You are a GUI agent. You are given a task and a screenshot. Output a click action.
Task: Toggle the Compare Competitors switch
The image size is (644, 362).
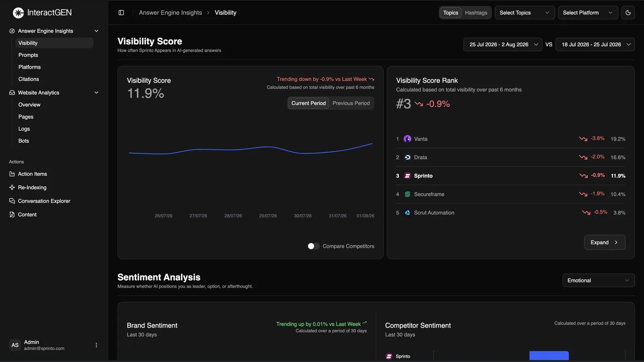[x=314, y=246]
